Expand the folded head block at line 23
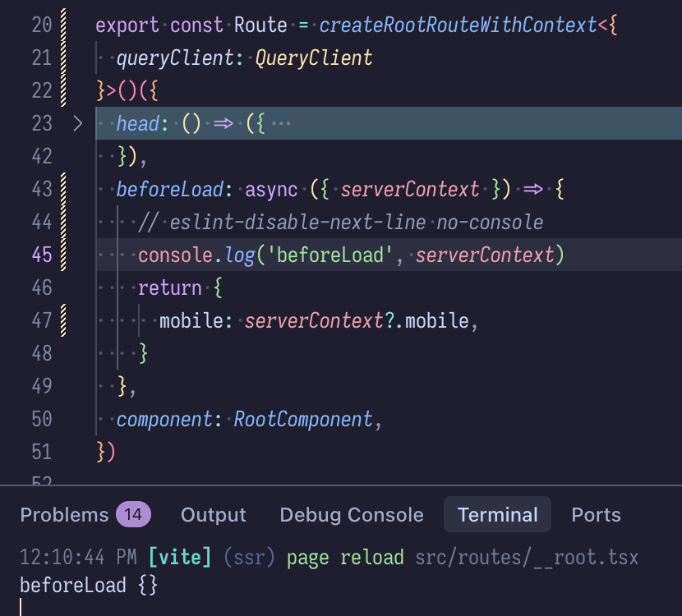This screenshot has height=616, width=682. [x=78, y=123]
